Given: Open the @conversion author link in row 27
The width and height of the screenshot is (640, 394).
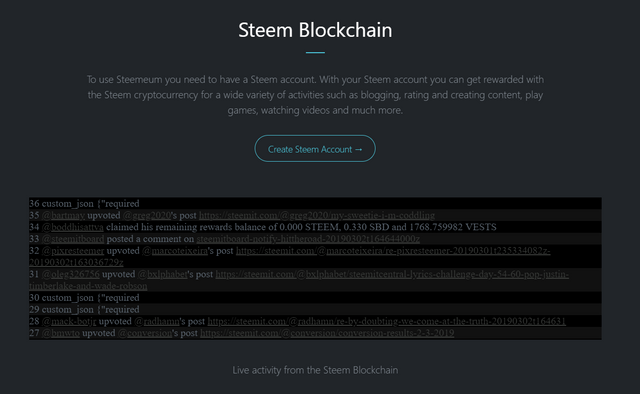Looking at the screenshot, I should [145, 333].
